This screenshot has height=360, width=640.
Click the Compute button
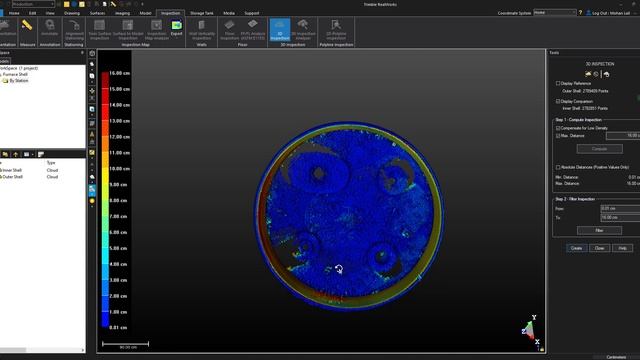click(600, 149)
